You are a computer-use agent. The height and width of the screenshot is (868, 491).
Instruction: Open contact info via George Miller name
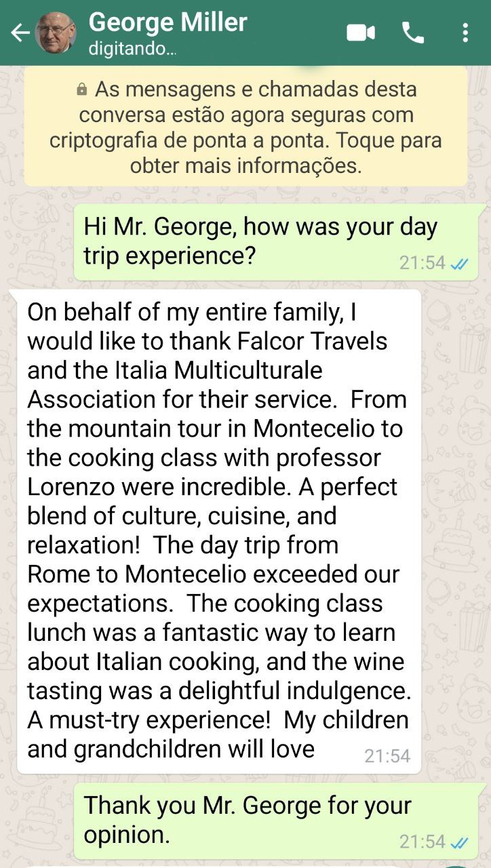point(168,23)
